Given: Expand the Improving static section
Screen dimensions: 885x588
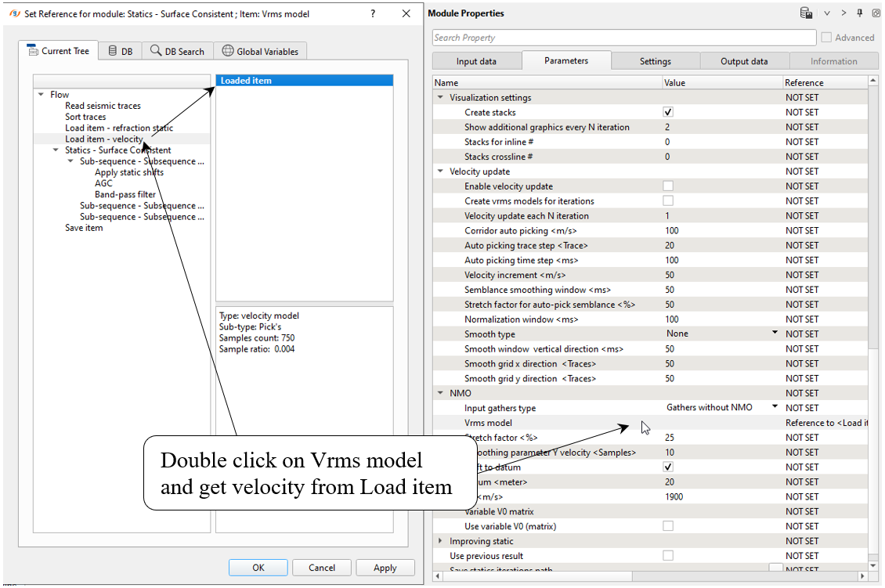Looking at the screenshot, I should coord(440,541).
